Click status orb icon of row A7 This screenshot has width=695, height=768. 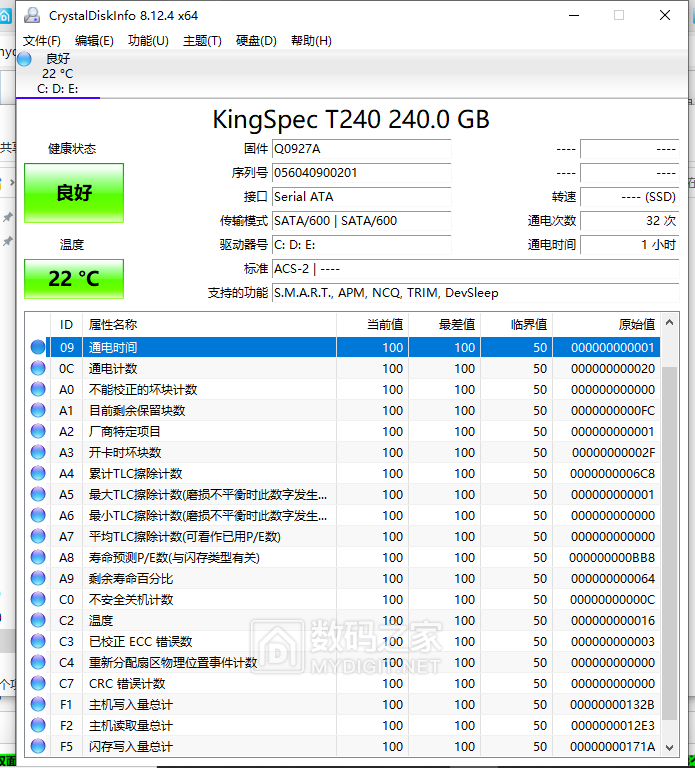[38, 536]
